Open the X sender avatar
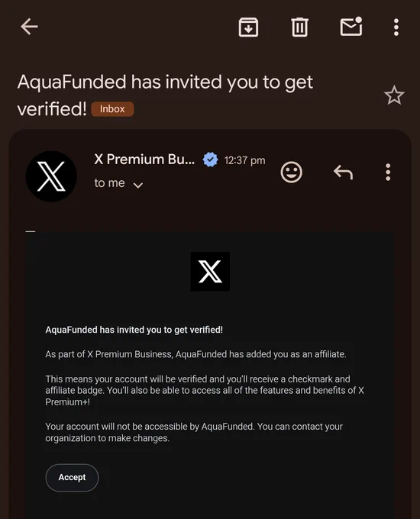The width and height of the screenshot is (420, 519). coord(51,176)
